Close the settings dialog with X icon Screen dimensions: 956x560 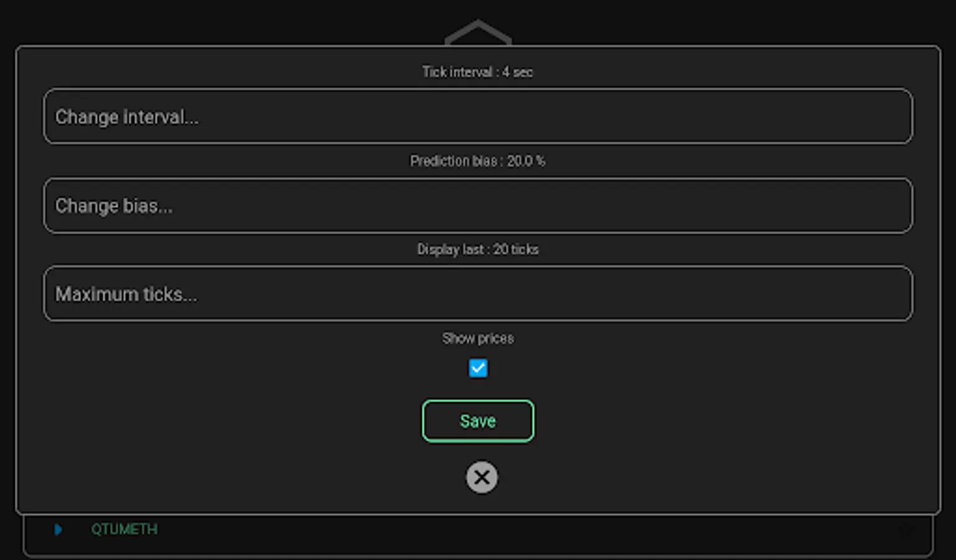[482, 477]
